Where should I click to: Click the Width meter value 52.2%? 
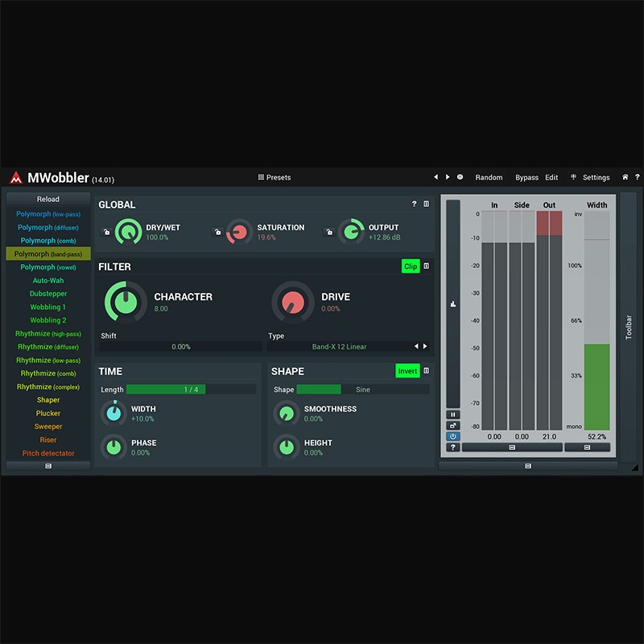pos(597,436)
